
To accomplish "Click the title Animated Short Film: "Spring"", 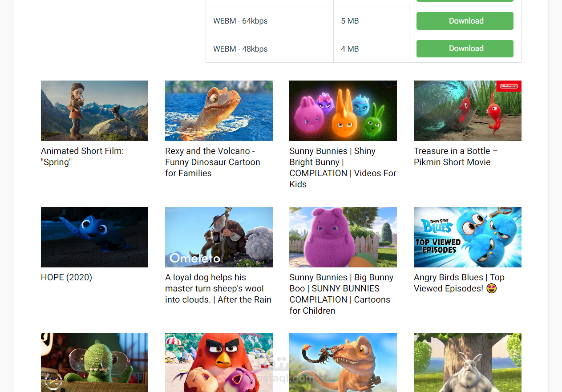I will coord(82,157).
